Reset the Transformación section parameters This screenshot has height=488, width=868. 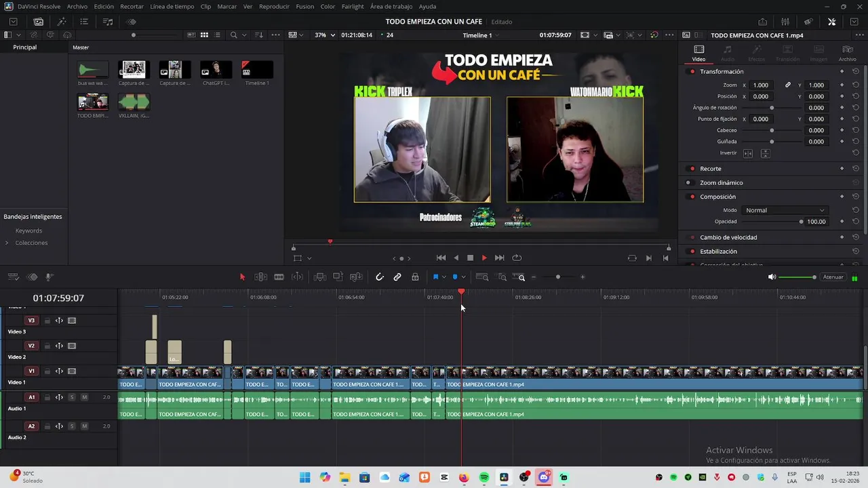coord(856,71)
